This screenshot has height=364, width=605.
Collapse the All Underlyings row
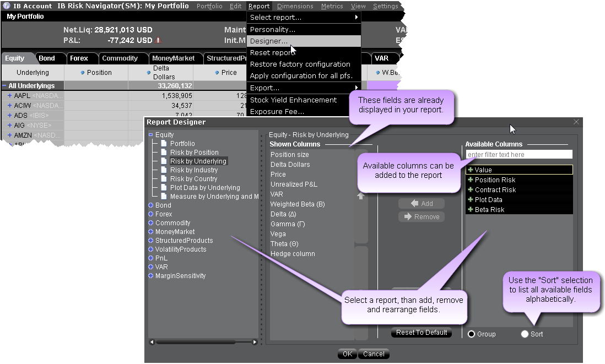4,86
